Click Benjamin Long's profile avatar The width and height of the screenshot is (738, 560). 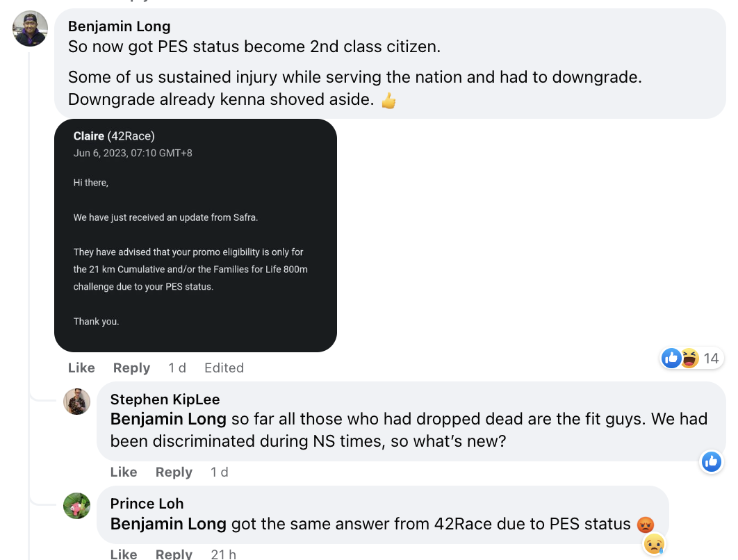31,29
